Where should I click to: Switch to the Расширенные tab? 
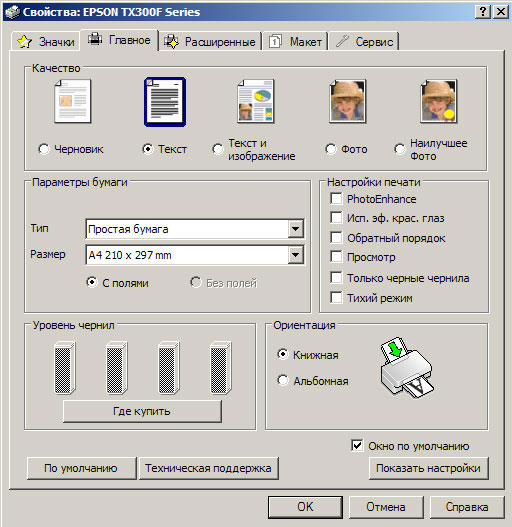coord(210,42)
